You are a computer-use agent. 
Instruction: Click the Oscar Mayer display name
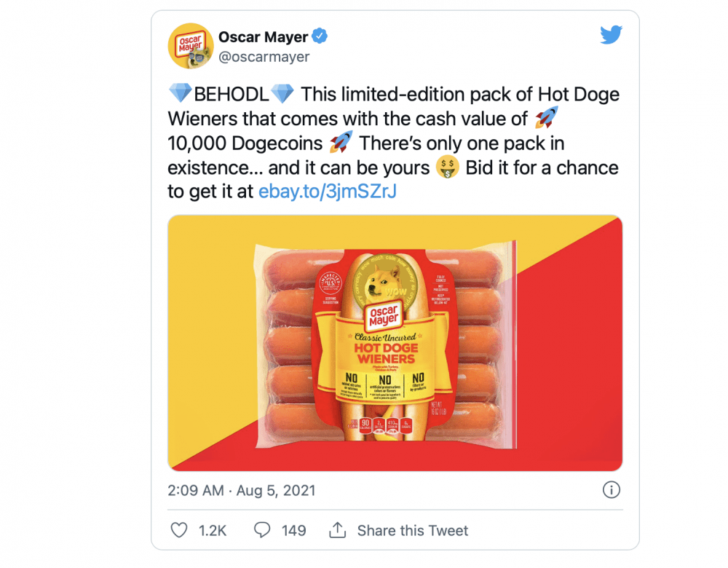point(263,37)
